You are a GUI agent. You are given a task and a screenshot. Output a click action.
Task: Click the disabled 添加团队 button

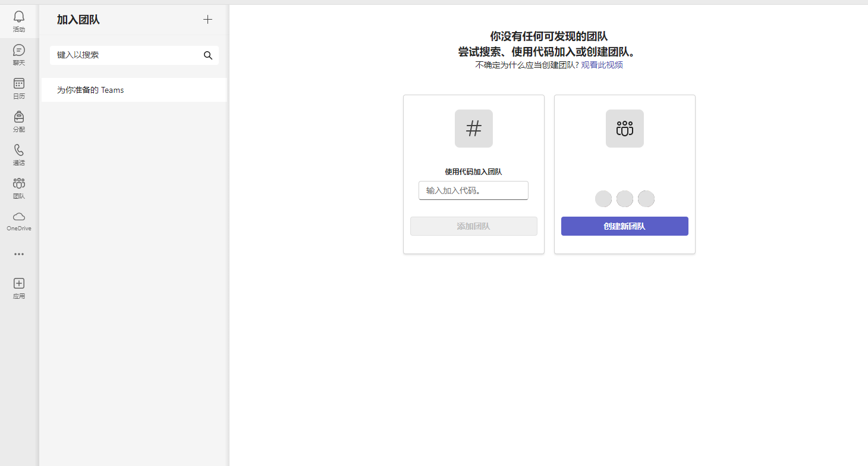tap(474, 226)
